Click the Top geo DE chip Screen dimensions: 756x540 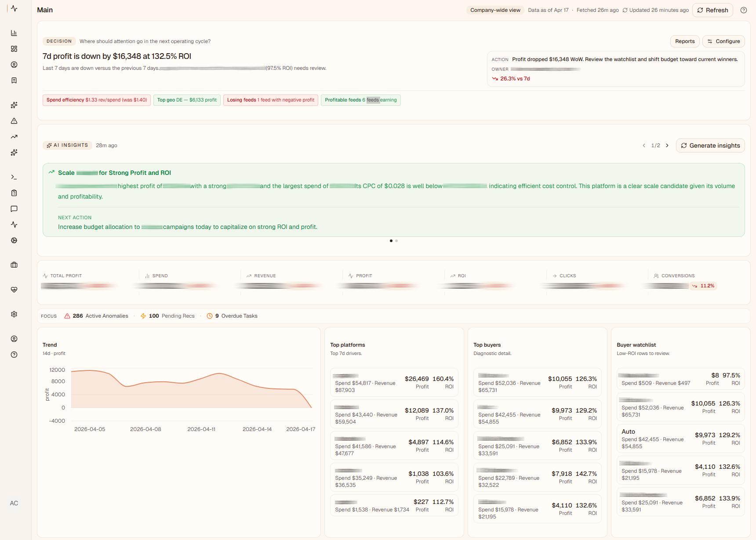(x=187, y=100)
